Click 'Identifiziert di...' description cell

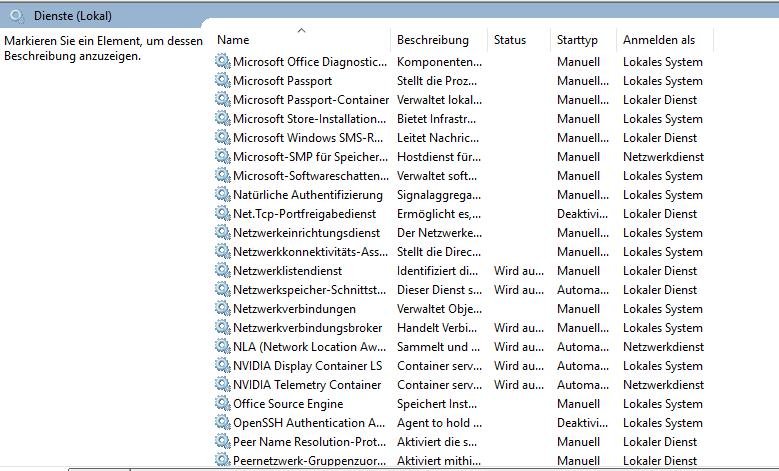pos(437,271)
